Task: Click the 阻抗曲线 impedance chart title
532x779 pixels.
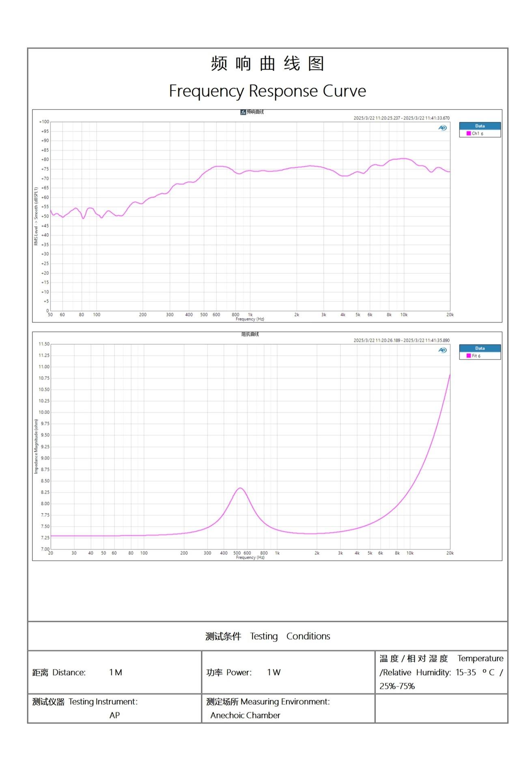Action: coord(250,334)
